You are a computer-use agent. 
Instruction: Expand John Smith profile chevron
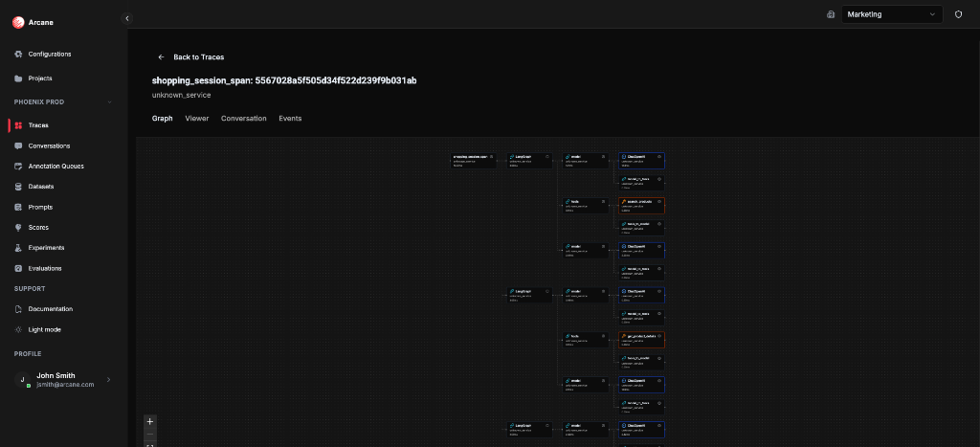click(108, 380)
